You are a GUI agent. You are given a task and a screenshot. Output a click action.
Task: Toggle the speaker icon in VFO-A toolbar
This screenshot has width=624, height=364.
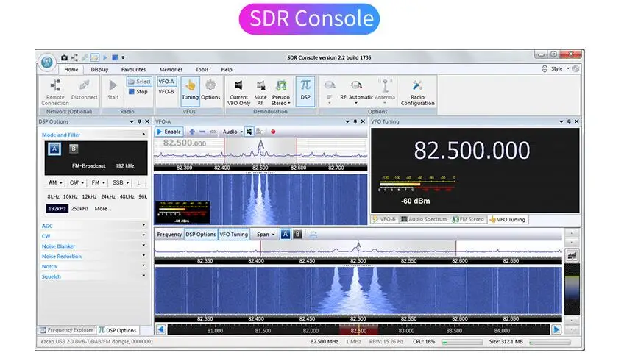pos(249,132)
